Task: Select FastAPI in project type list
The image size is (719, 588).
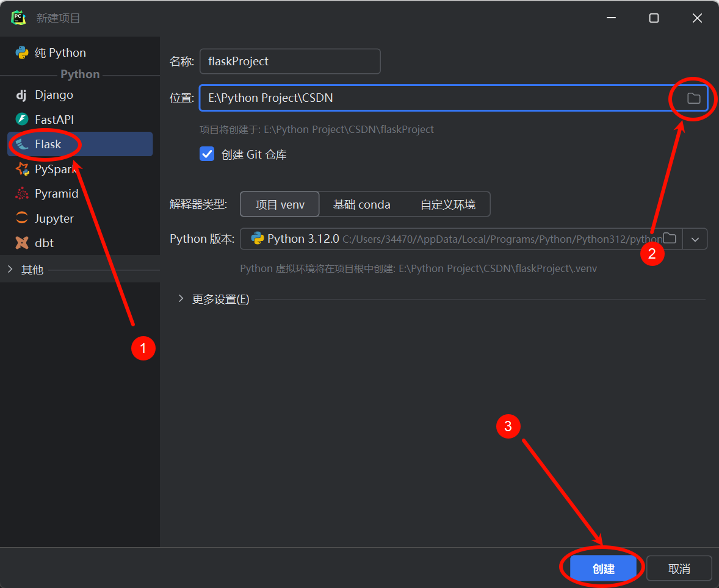Action: pyautogui.click(x=80, y=120)
